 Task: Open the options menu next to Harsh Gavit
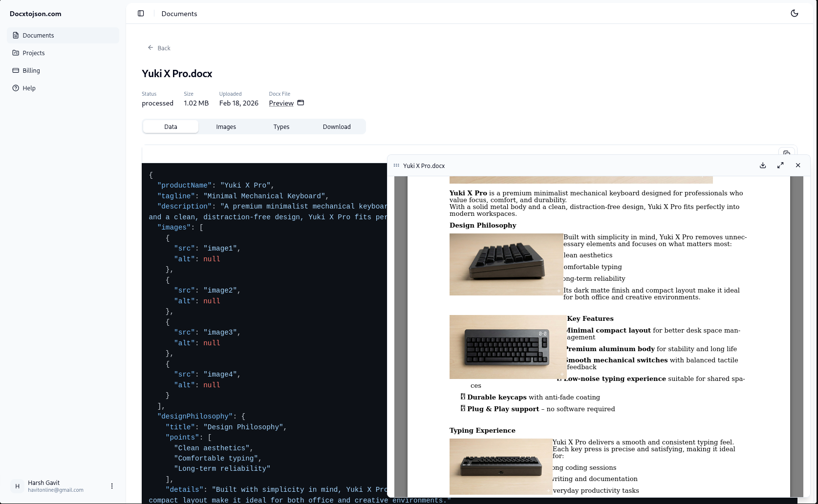[112, 486]
